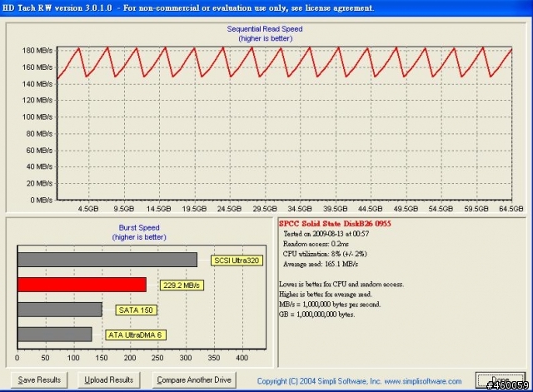Click the 100 MB/s axis label
The image size is (533, 392).
[x=37, y=117]
